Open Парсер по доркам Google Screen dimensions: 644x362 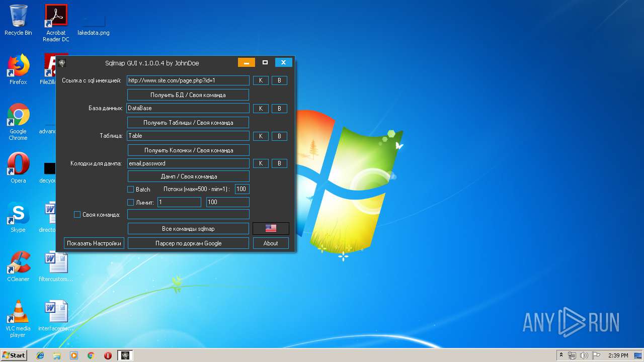(x=188, y=243)
